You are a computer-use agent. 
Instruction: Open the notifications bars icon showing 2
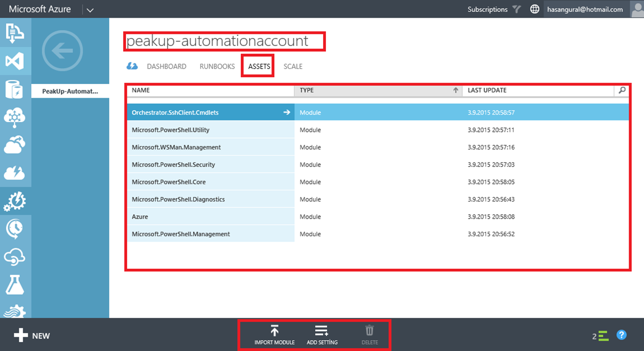click(600, 336)
